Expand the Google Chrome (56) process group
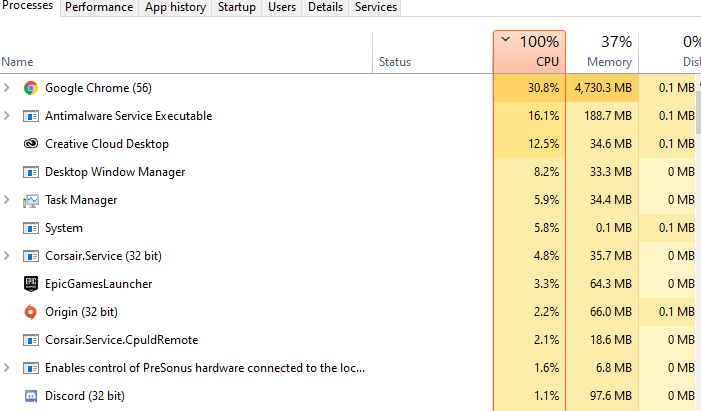 (7, 88)
